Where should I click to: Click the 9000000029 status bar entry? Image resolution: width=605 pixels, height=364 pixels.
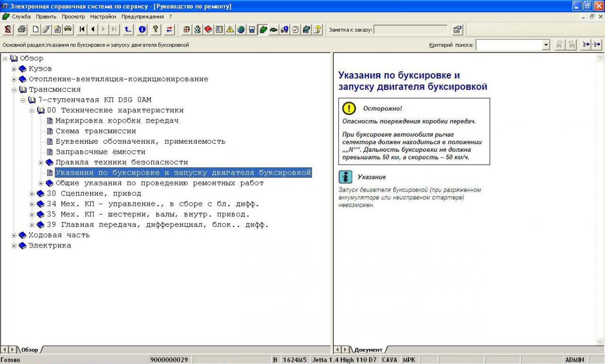(x=169, y=360)
